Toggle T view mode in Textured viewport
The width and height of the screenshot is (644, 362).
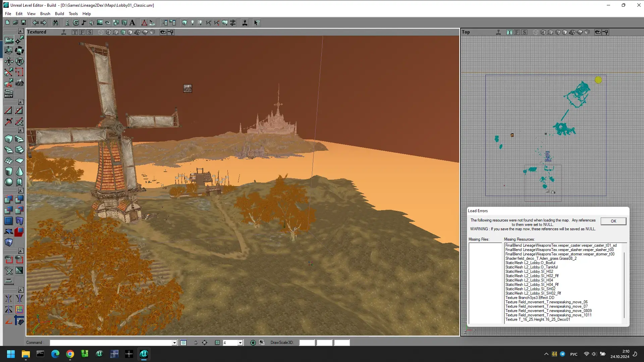(x=75, y=32)
